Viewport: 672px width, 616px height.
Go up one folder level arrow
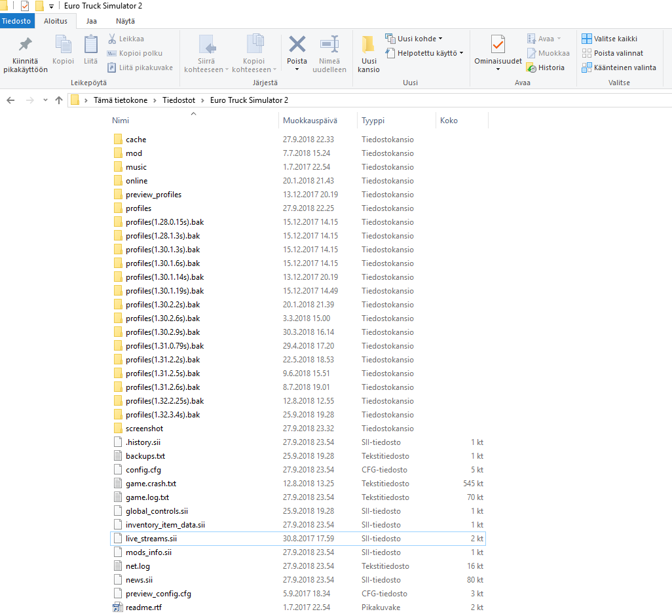pos(59,100)
